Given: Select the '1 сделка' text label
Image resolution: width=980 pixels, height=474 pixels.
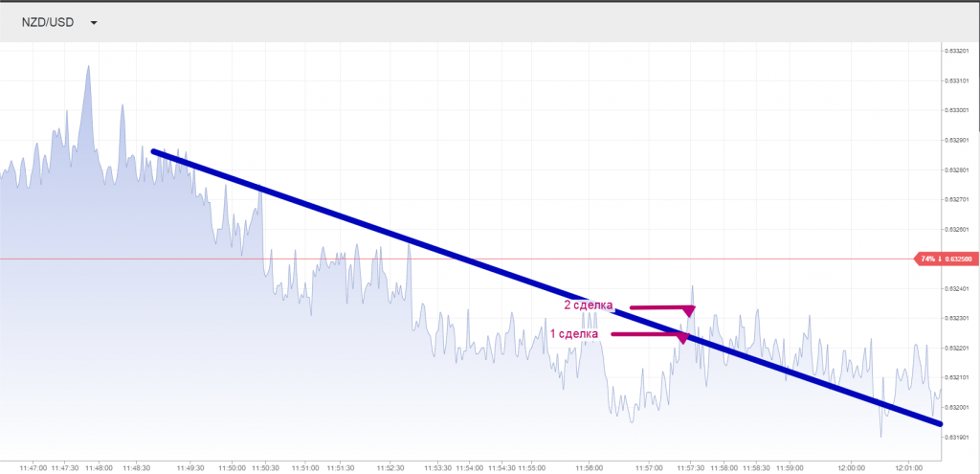Looking at the screenshot, I should coord(574,334).
